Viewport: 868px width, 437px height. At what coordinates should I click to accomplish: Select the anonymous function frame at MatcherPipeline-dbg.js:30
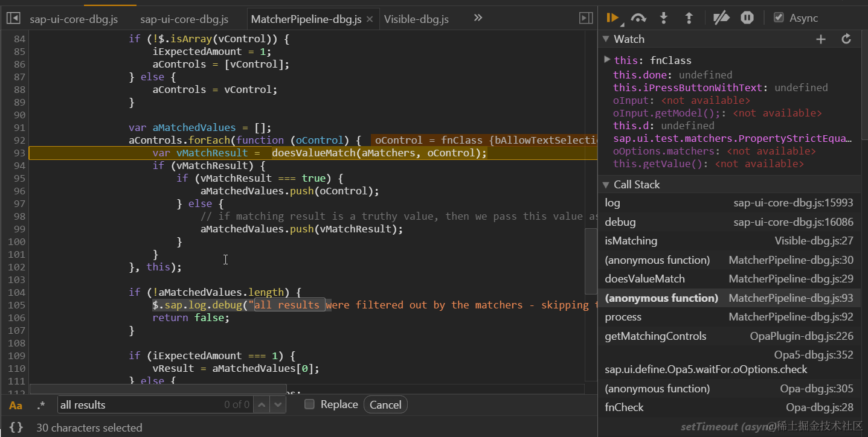729,260
